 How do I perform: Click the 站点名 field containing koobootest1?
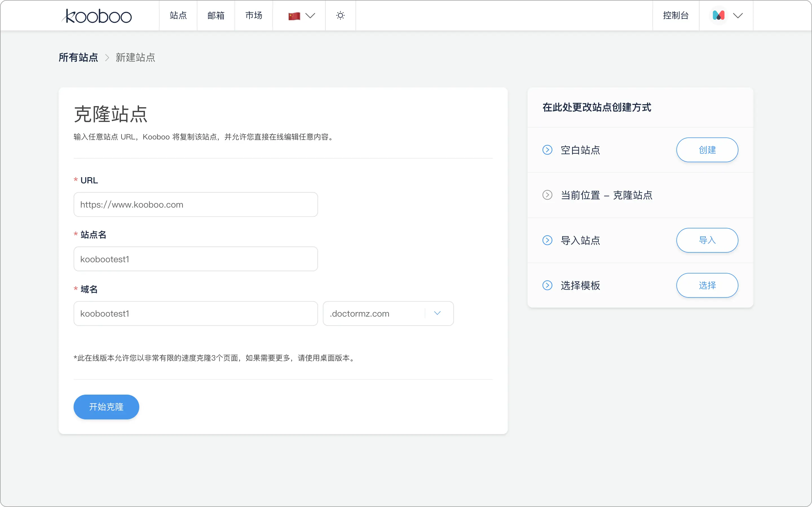point(196,259)
